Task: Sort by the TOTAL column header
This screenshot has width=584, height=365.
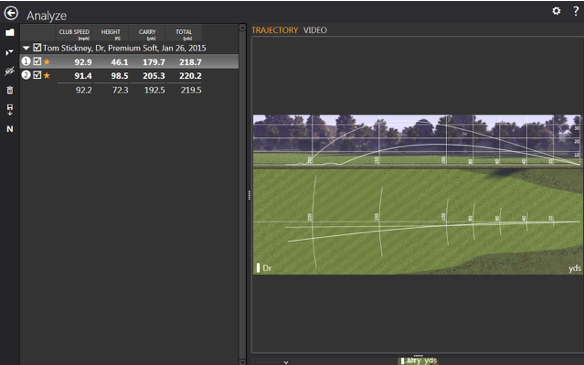Action: pyautogui.click(x=184, y=33)
